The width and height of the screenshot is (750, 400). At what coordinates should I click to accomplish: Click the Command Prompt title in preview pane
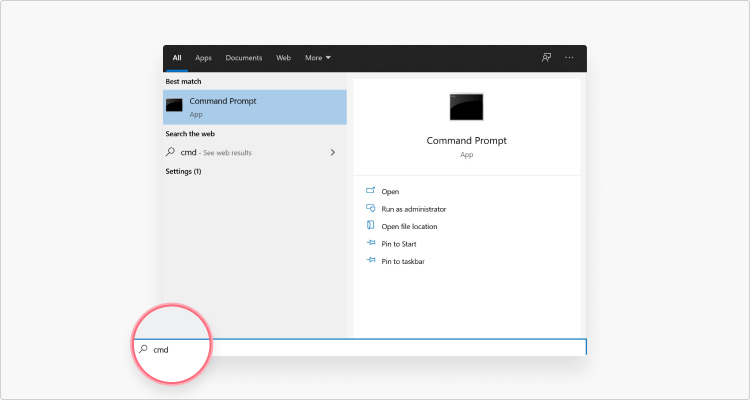pyautogui.click(x=466, y=141)
